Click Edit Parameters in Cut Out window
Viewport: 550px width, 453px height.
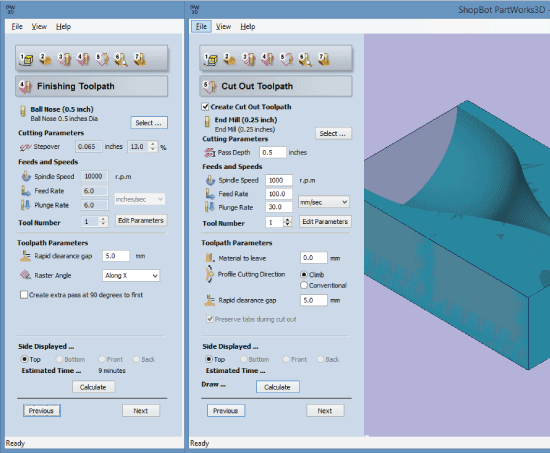coord(325,221)
